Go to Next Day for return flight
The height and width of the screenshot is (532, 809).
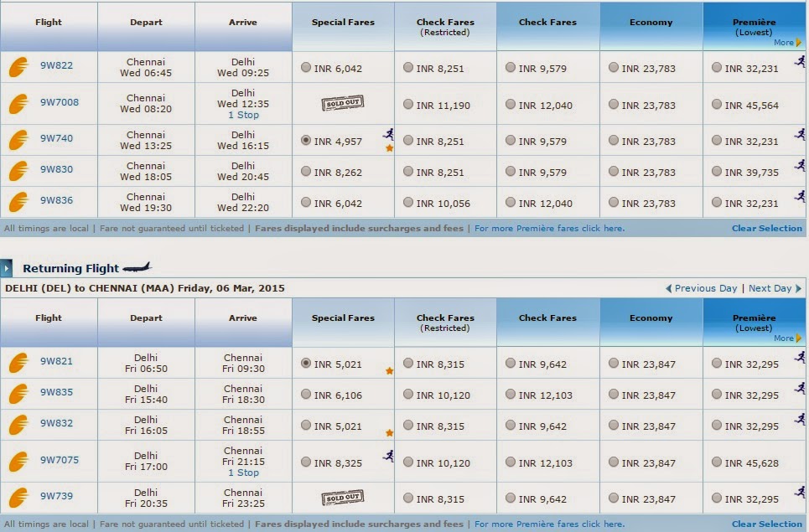pyautogui.click(x=775, y=288)
